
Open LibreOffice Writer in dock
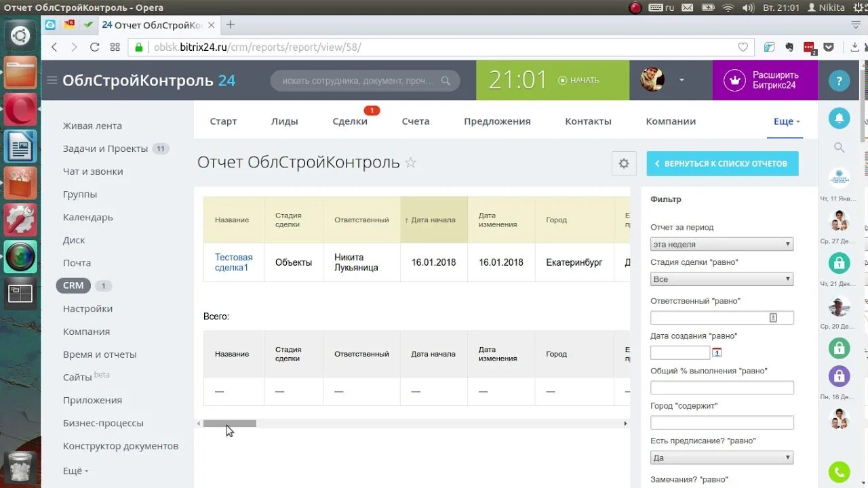pos(20,146)
